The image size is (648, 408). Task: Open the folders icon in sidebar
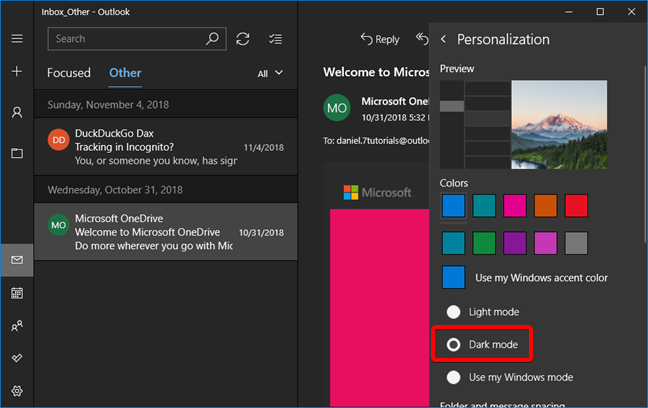[17, 153]
